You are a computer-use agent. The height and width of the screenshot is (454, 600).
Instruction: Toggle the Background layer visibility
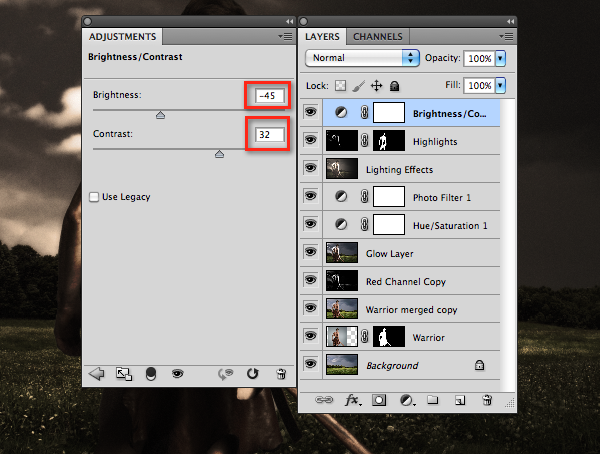click(x=310, y=364)
